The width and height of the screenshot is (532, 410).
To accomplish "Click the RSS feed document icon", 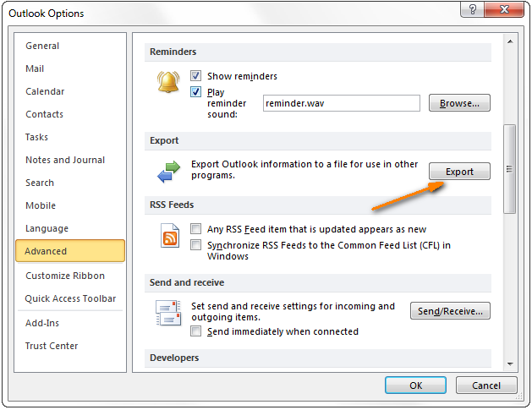I will 170,235.
